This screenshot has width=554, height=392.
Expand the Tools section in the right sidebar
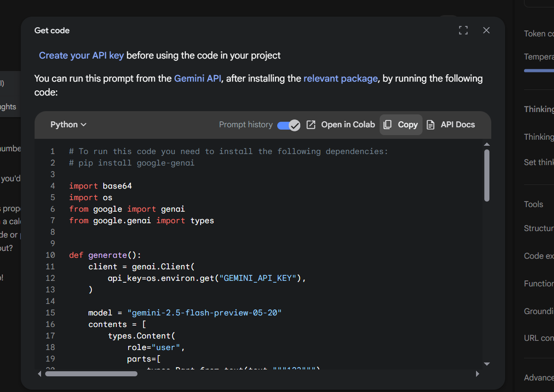coord(534,204)
